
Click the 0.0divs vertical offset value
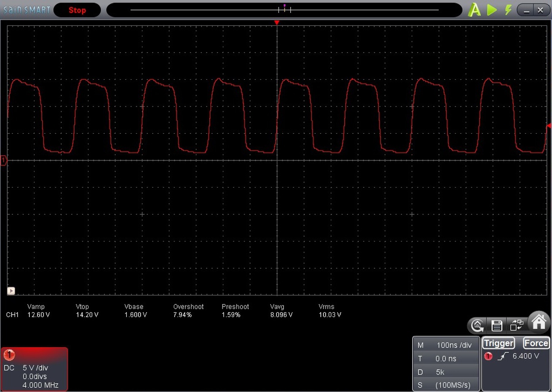click(35, 376)
